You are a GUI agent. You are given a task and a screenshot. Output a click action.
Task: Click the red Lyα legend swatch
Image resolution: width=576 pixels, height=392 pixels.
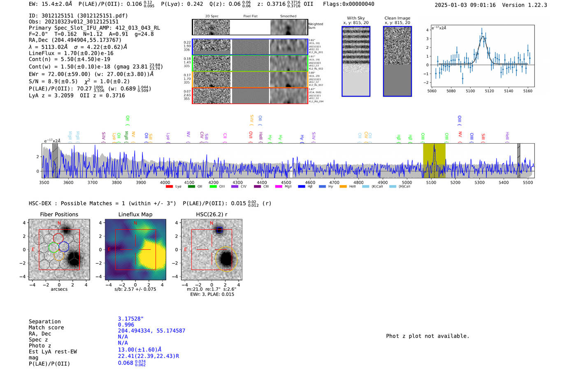click(169, 187)
